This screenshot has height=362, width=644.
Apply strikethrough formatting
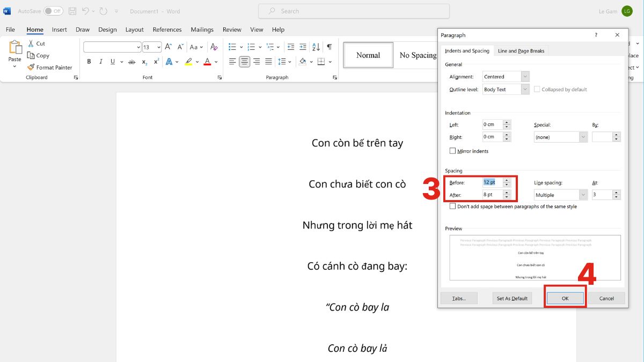(x=131, y=62)
